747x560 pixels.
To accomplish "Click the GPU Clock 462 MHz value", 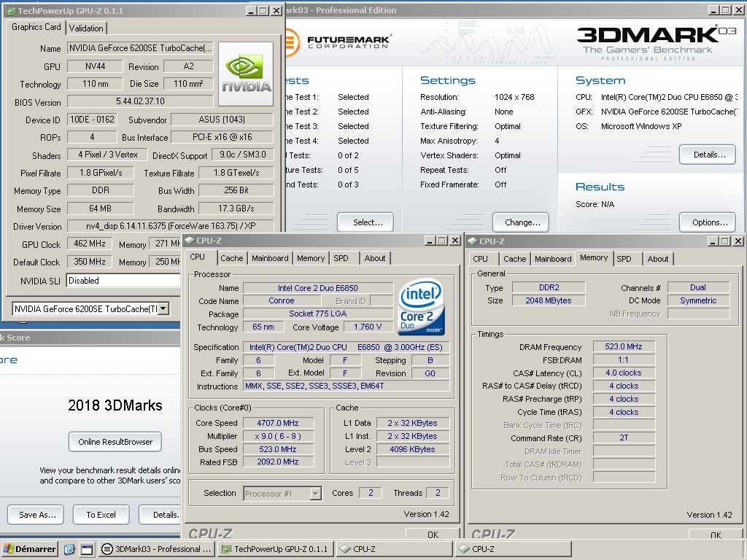I will (90, 244).
